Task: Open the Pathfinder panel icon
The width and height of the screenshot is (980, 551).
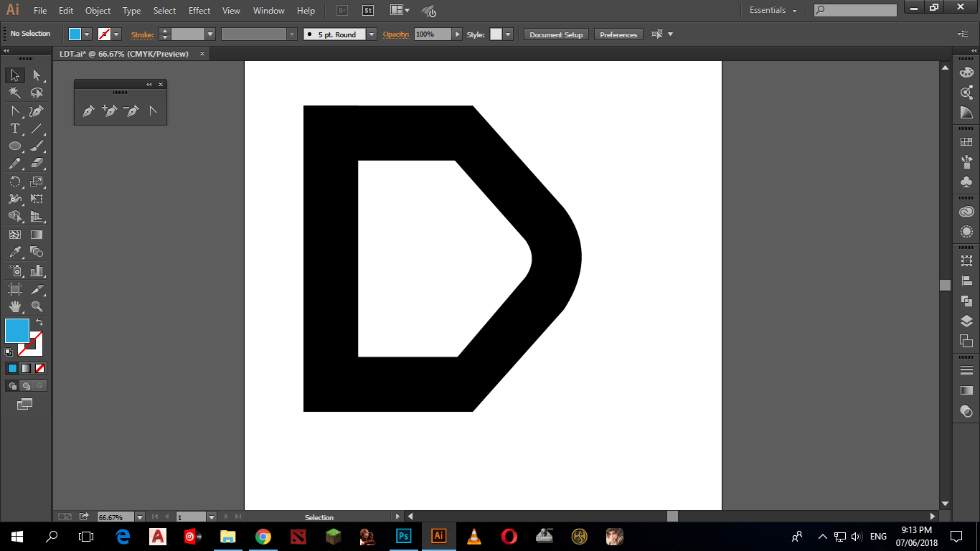Action: [x=966, y=301]
